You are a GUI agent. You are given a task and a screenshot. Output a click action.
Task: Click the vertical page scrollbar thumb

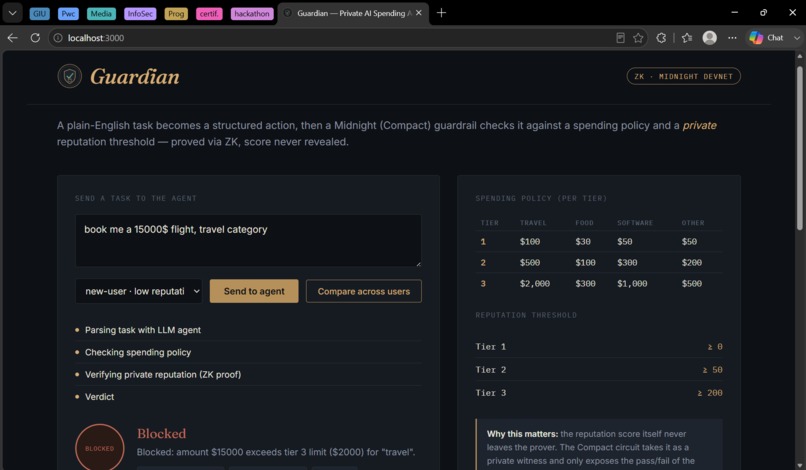pos(799,147)
